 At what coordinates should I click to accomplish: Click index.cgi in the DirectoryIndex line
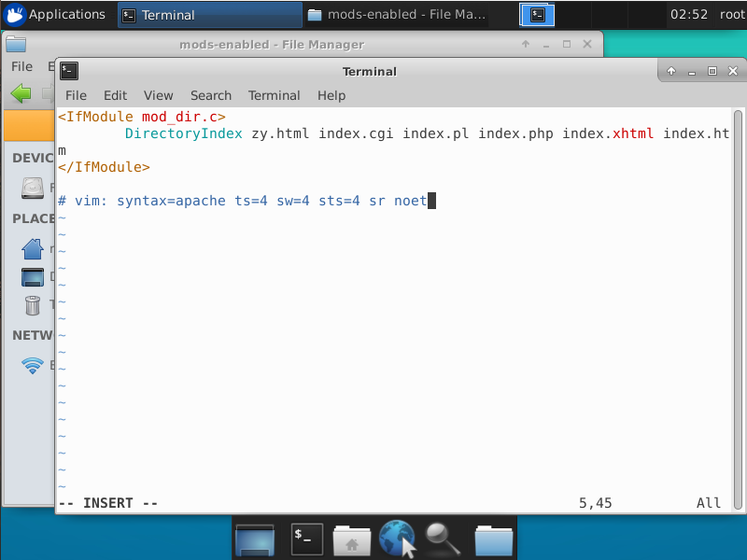pos(356,133)
